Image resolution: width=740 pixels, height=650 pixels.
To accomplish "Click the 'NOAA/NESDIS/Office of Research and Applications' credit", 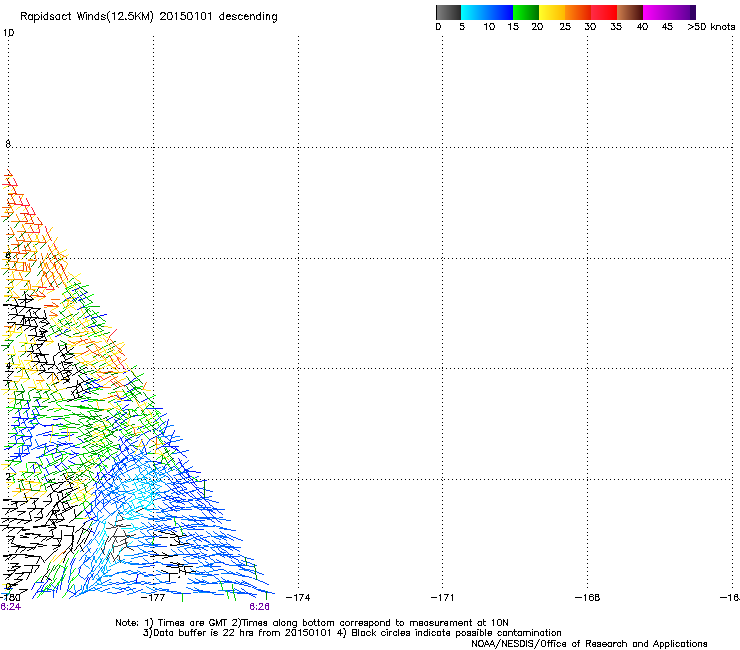I will [x=589, y=644].
